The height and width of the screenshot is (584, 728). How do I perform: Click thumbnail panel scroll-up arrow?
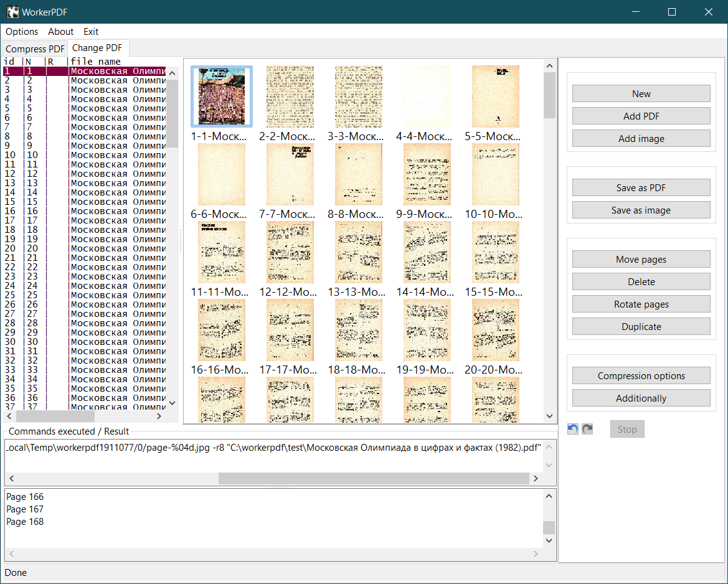550,66
